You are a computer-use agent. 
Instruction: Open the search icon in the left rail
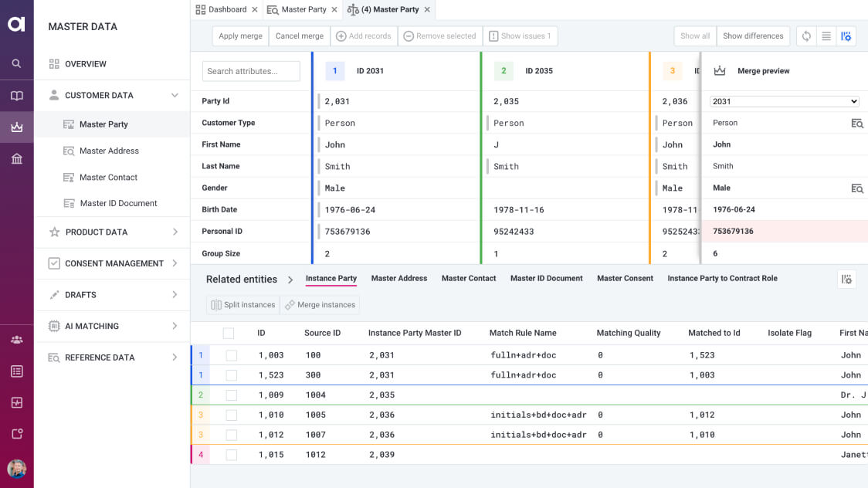[16, 63]
